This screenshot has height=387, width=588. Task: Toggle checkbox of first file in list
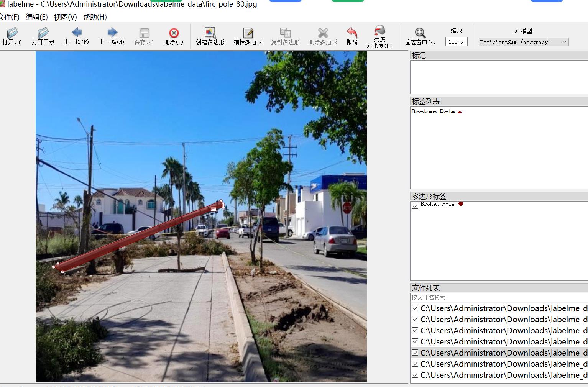(x=415, y=308)
